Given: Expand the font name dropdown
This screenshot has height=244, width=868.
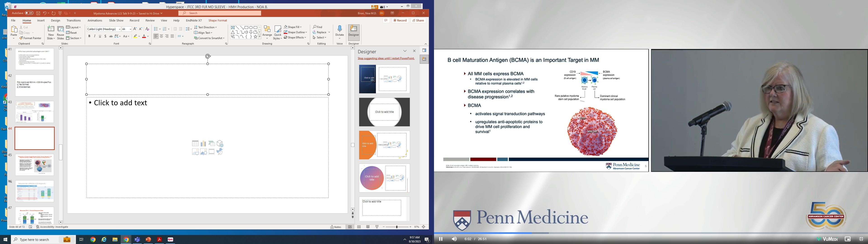Looking at the screenshot, I should click(x=120, y=29).
